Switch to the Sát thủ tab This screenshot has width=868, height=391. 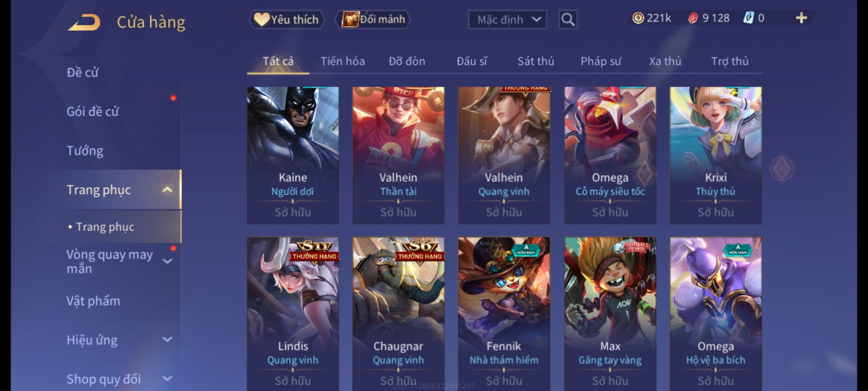pos(536,61)
